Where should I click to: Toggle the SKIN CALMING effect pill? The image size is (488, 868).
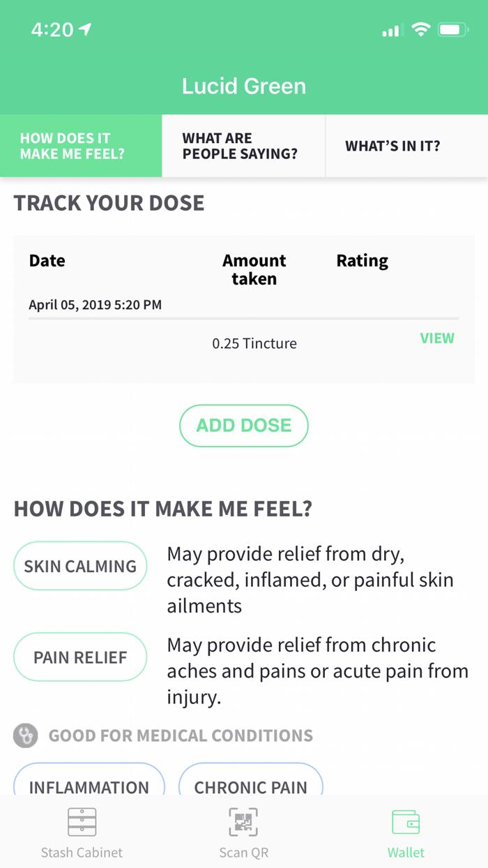[x=80, y=566]
